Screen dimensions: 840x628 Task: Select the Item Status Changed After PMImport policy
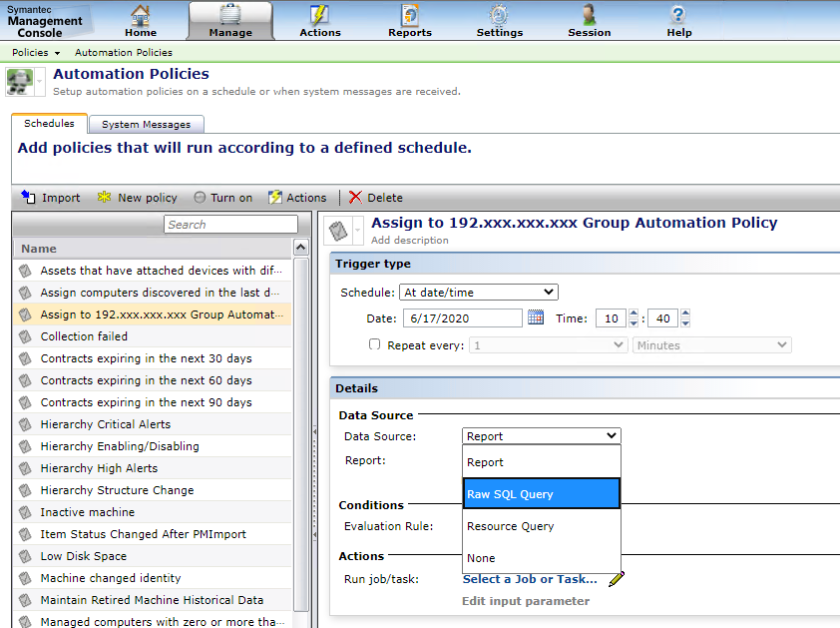153,534
